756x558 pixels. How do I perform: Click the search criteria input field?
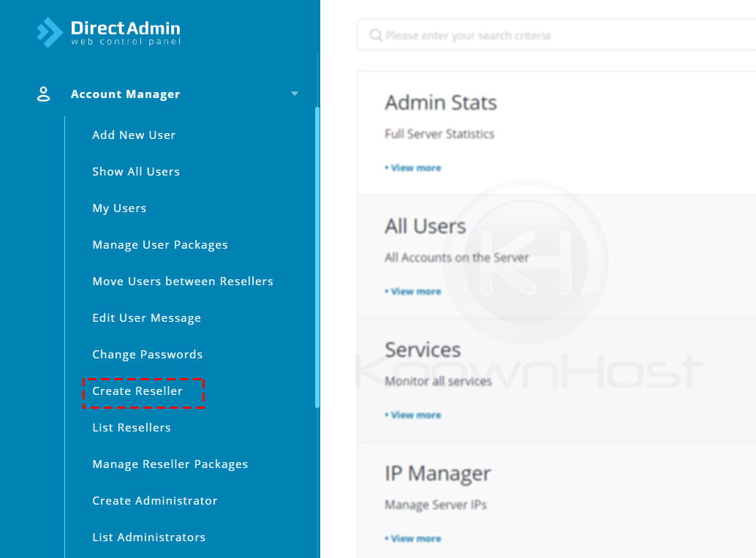[512, 35]
